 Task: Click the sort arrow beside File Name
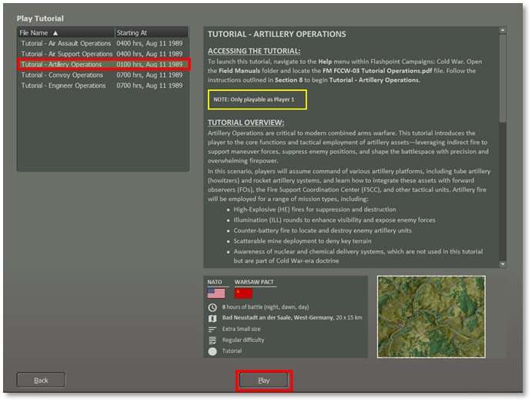click(55, 33)
